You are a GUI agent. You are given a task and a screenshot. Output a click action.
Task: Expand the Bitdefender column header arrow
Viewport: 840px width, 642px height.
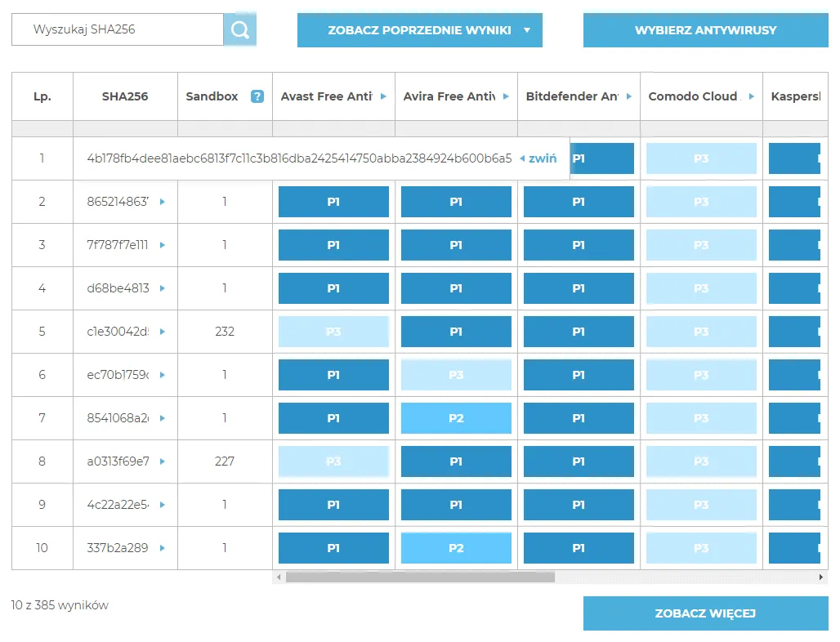tap(628, 96)
